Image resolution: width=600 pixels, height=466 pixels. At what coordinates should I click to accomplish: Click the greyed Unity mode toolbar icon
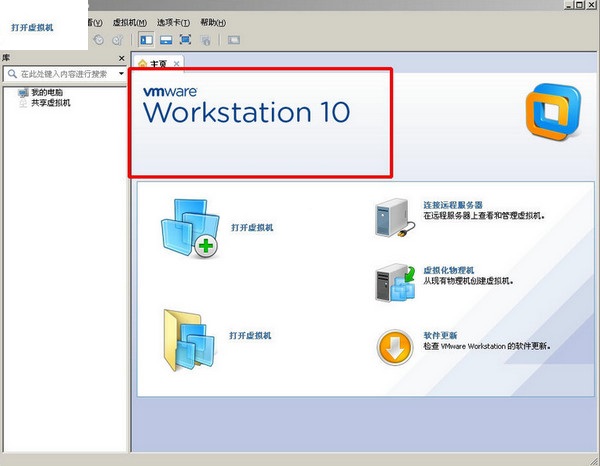(205, 40)
